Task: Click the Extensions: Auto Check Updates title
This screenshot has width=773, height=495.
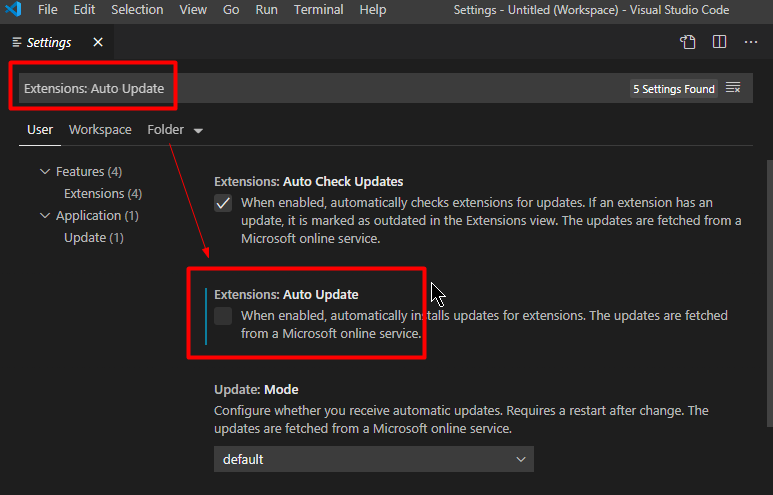Action: [309, 181]
